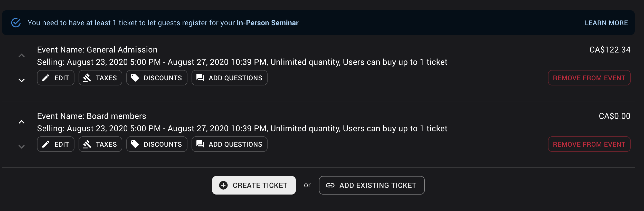This screenshot has width=644, height=211.
Task: Click the In-Person Seminar event name
Action: click(x=268, y=23)
